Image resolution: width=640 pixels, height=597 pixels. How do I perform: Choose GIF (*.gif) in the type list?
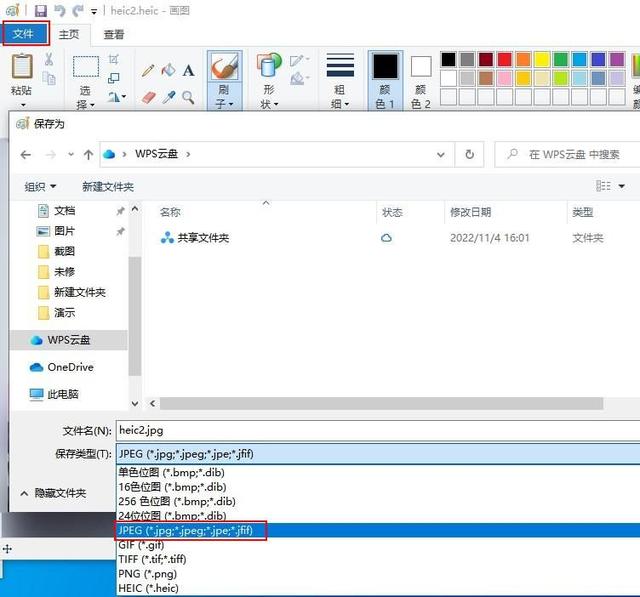coord(378,545)
